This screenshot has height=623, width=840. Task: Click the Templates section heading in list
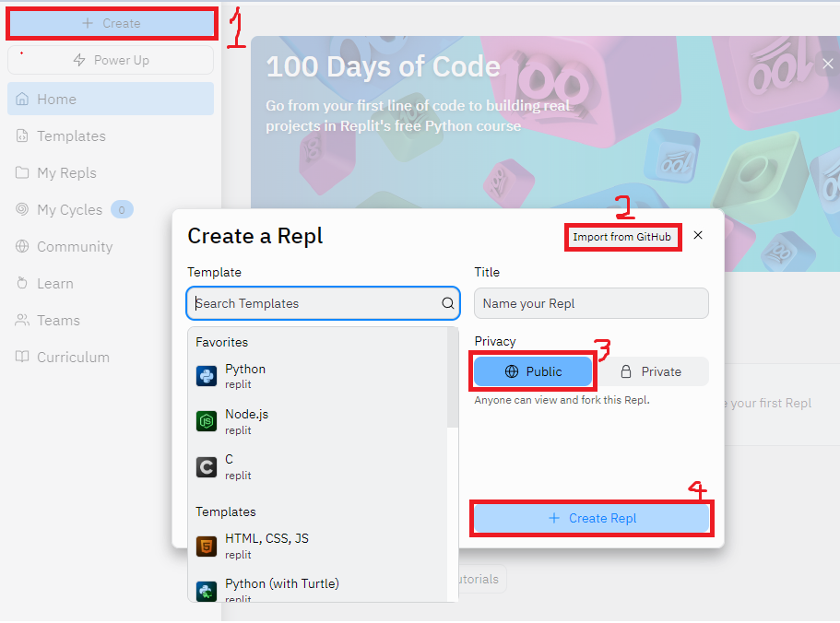coord(226,511)
